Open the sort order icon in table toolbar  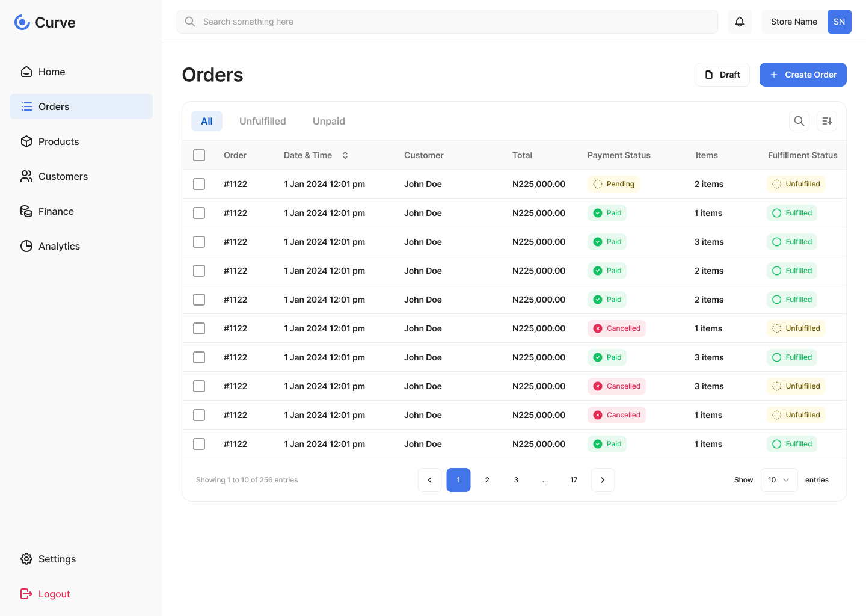(827, 121)
